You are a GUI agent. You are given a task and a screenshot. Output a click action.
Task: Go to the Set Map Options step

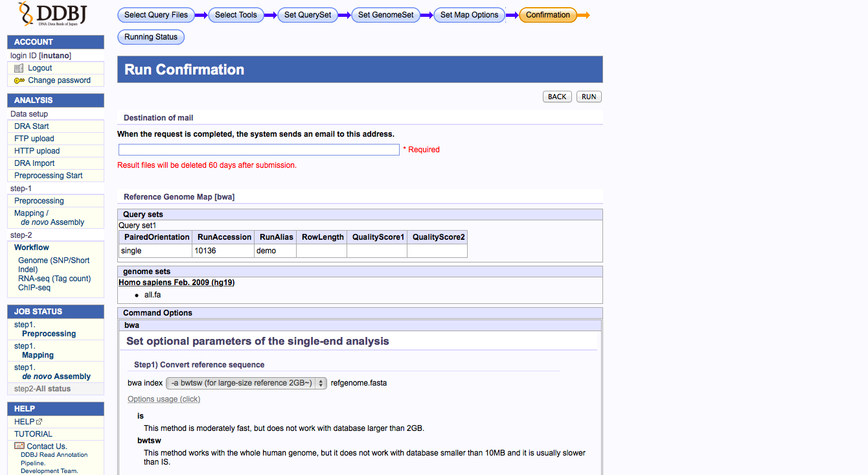click(469, 15)
